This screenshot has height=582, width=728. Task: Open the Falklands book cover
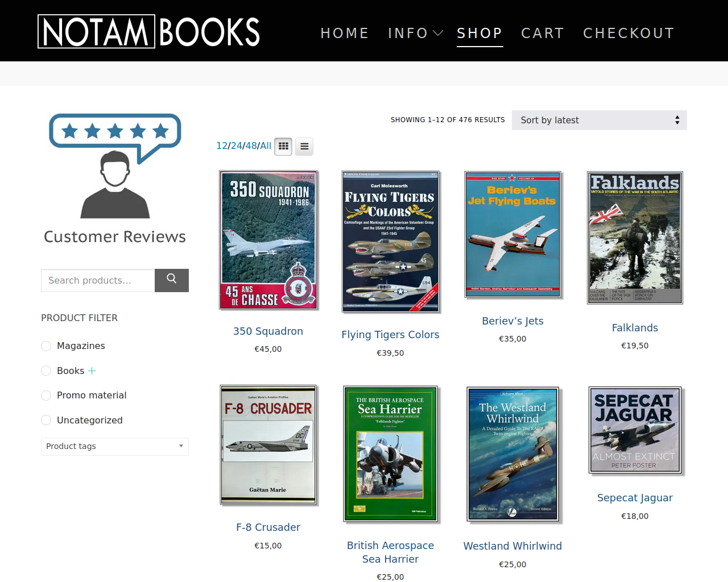click(x=635, y=238)
